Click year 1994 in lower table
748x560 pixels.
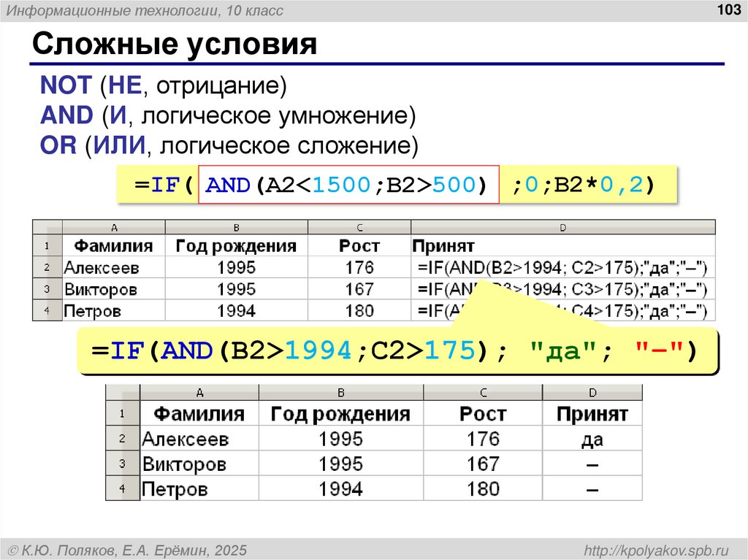340,488
